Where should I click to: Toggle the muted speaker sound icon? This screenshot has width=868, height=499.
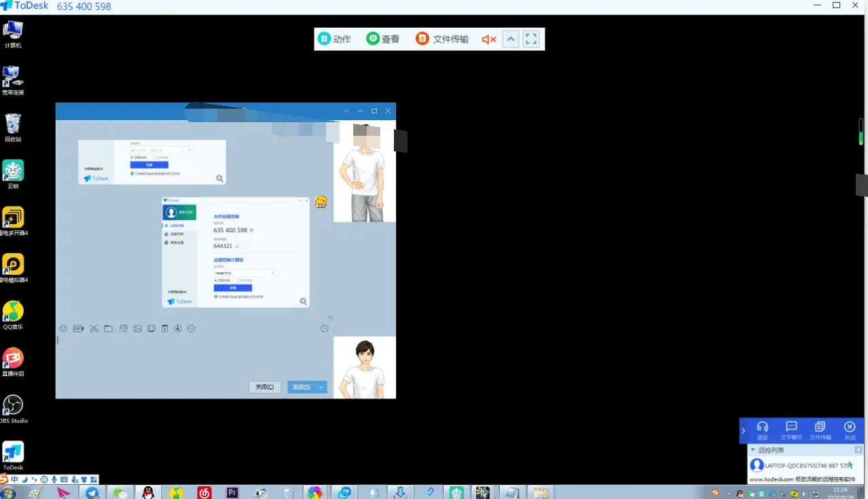click(488, 39)
